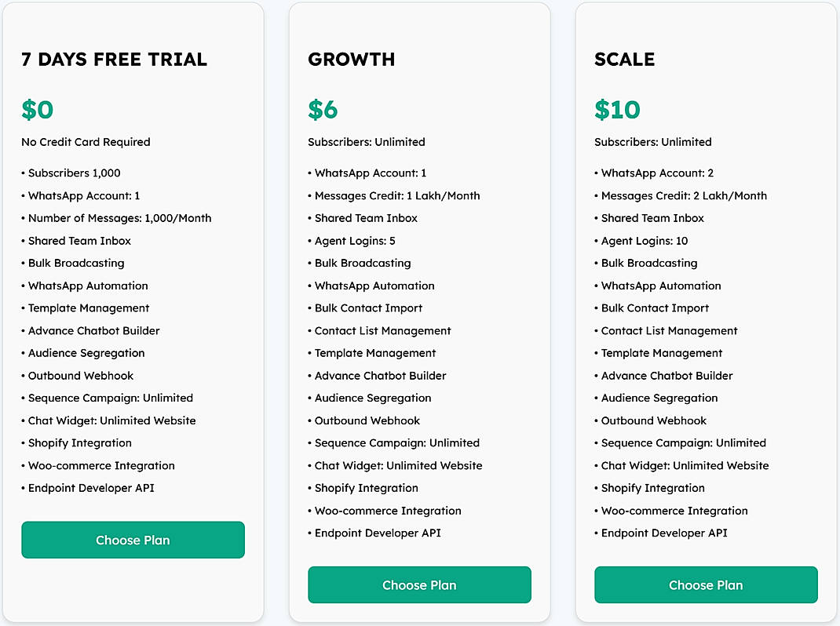Viewport: 840px width, 626px height.
Task: Select the SCALE plan title
Action: [626, 59]
